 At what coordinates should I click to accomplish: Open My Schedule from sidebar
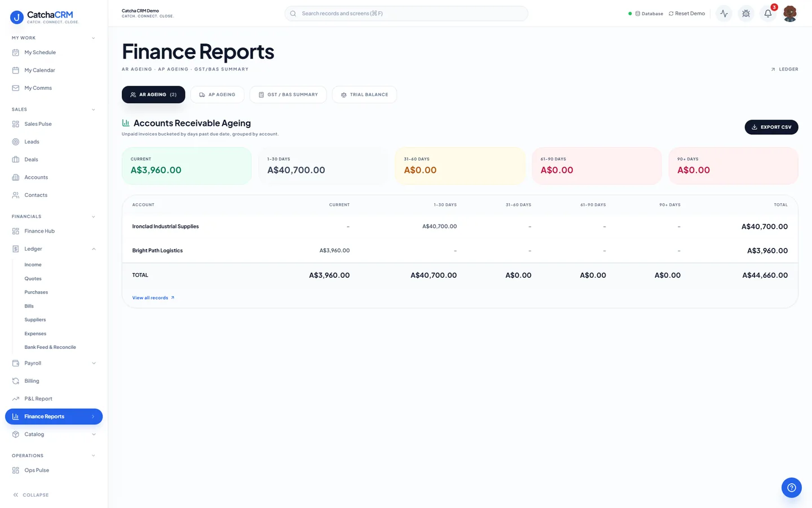click(54, 52)
